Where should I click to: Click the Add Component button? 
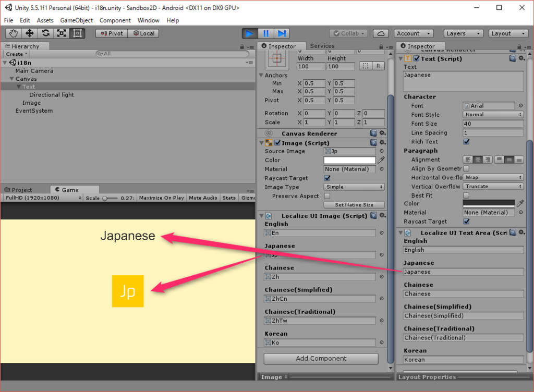tap(321, 358)
